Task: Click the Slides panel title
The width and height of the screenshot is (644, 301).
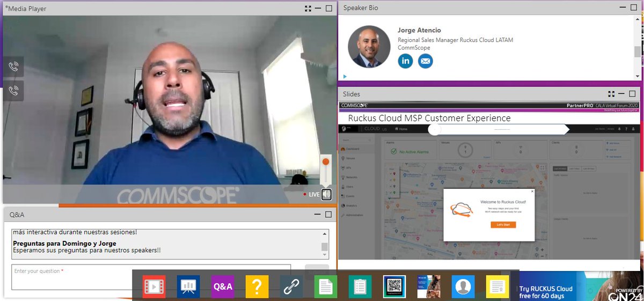Action: click(x=352, y=94)
